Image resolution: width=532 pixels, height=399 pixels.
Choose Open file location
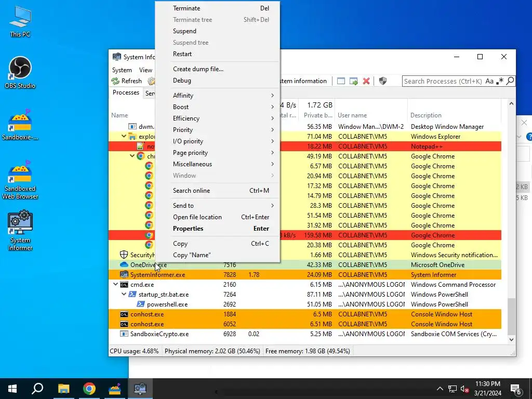point(218,217)
